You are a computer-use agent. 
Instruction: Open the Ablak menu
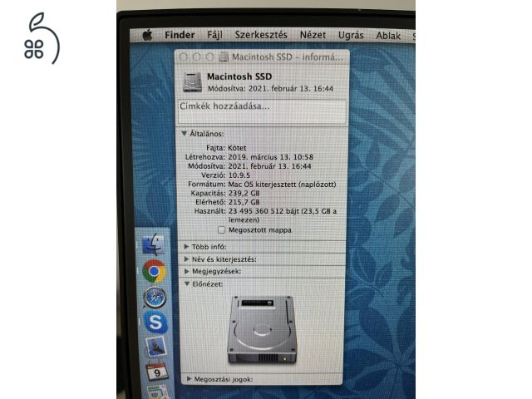coord(388,36)
